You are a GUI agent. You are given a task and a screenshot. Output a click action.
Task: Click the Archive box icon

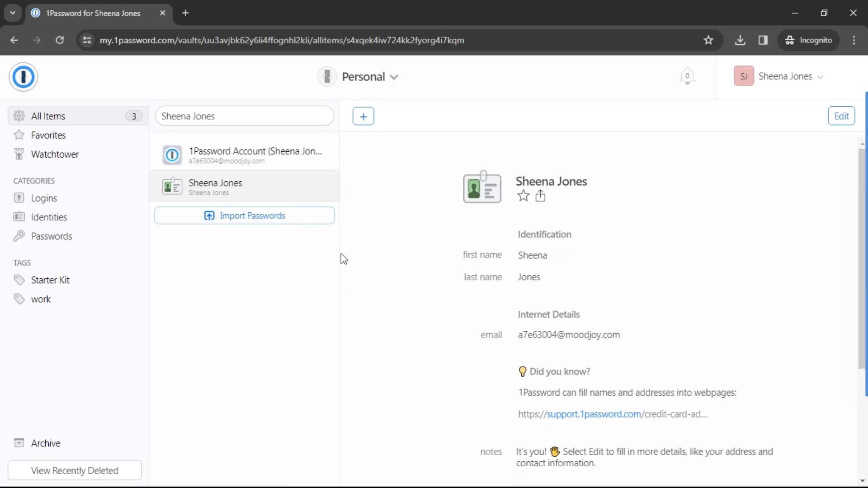point(19,443)
